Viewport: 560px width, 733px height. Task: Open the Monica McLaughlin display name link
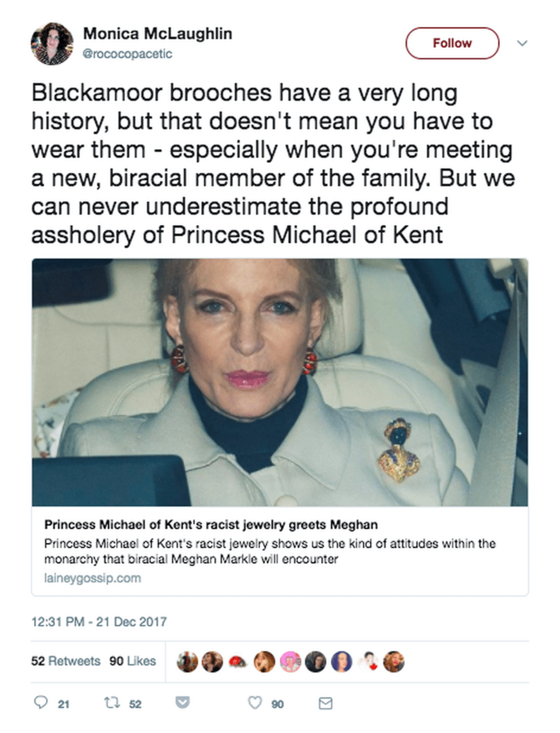(x=157, y=34)
